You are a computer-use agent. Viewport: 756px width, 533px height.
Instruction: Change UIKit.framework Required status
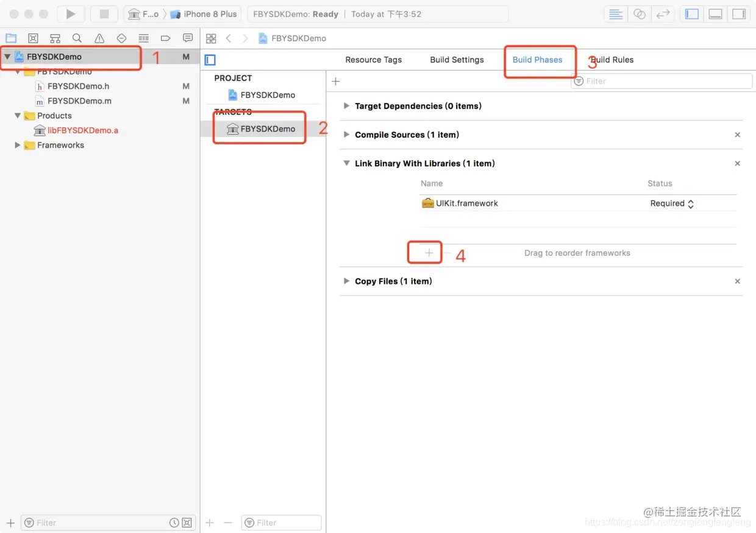coord(672,203)
